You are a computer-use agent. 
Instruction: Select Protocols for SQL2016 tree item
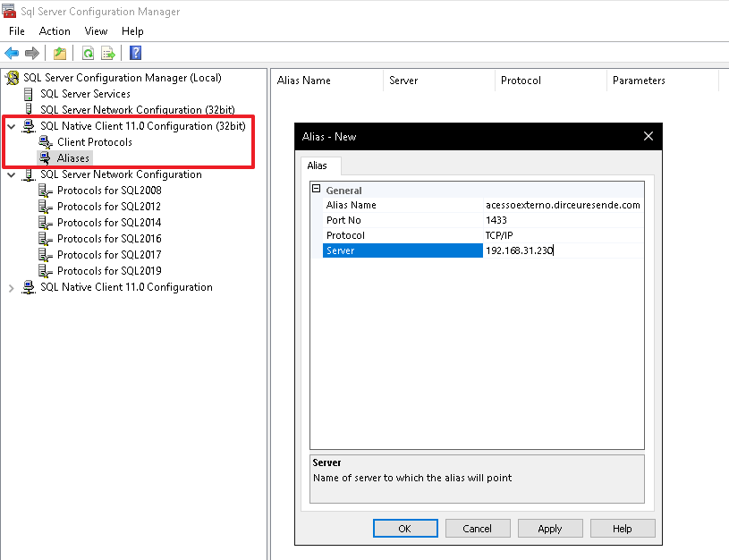109,239
